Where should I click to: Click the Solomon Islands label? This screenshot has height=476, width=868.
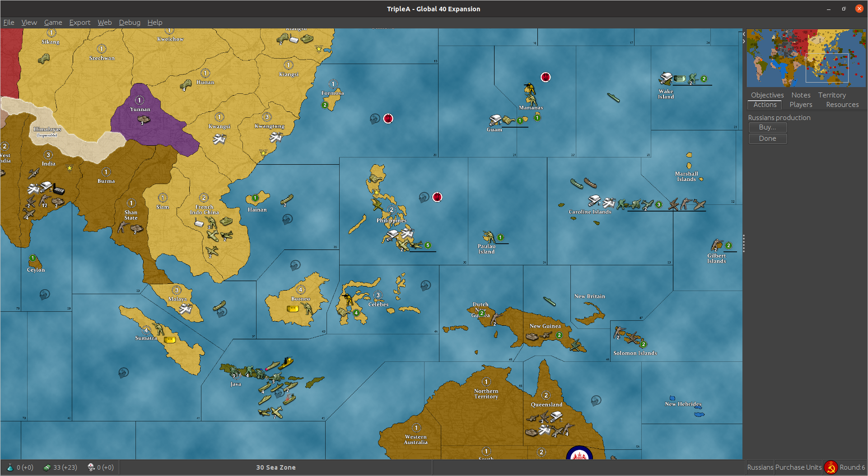click(x=635, y=353)
